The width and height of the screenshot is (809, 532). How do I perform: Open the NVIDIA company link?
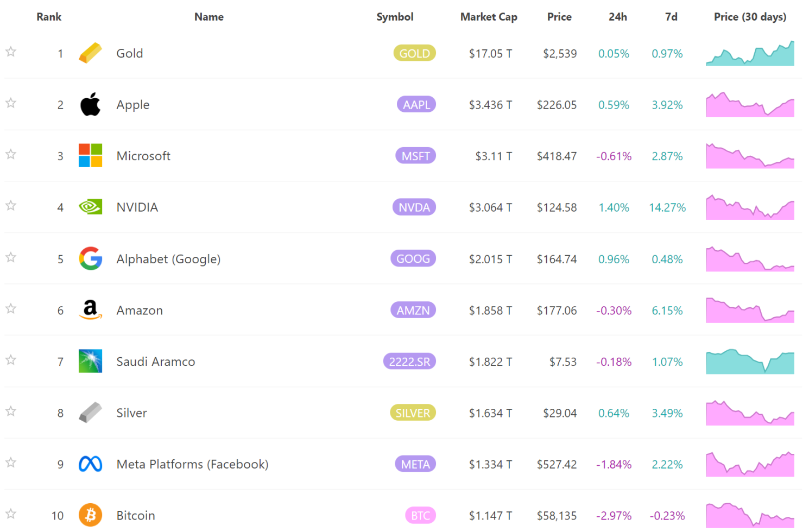tap(137, 207)
